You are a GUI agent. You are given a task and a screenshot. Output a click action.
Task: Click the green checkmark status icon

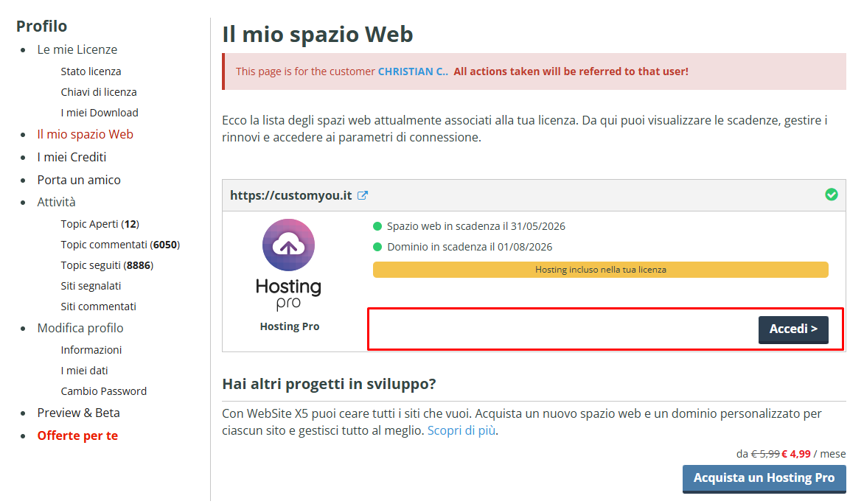831,195
